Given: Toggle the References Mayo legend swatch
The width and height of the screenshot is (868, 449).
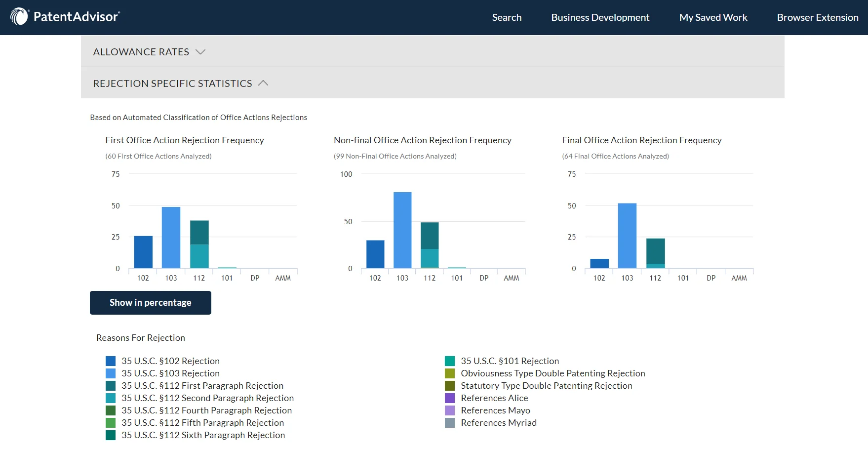Looking at the screenshot, I should point(450,410).
